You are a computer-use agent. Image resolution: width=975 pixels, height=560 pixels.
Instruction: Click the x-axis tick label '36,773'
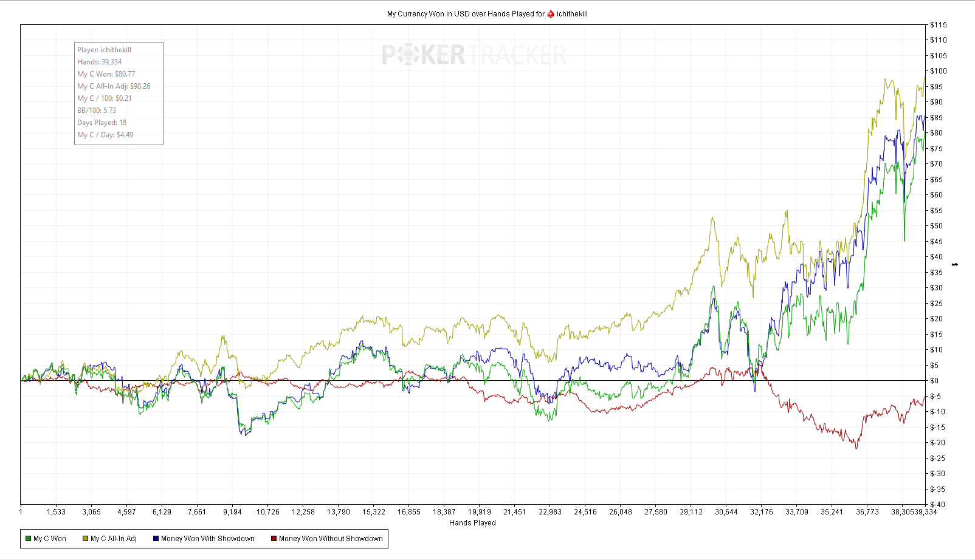pos(867,512)
